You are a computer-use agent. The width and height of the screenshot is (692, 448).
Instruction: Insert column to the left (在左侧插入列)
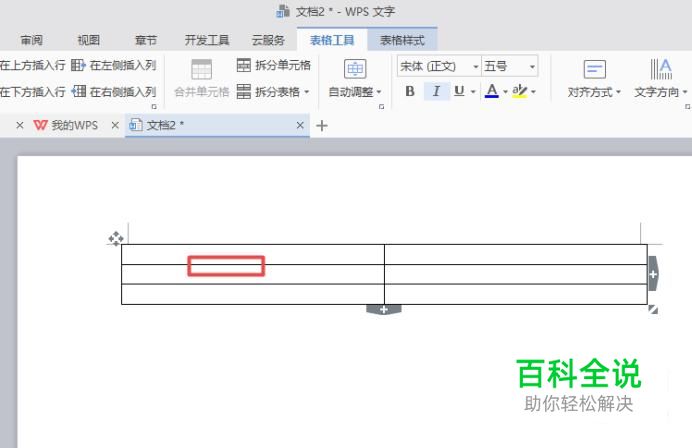113,65
